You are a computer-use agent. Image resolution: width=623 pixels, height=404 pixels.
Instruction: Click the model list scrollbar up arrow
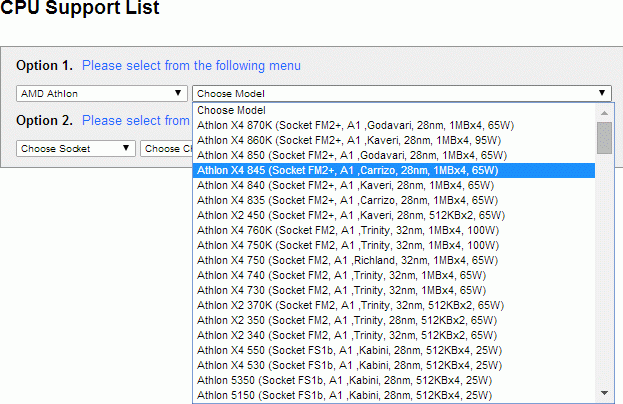click(603, 111)
